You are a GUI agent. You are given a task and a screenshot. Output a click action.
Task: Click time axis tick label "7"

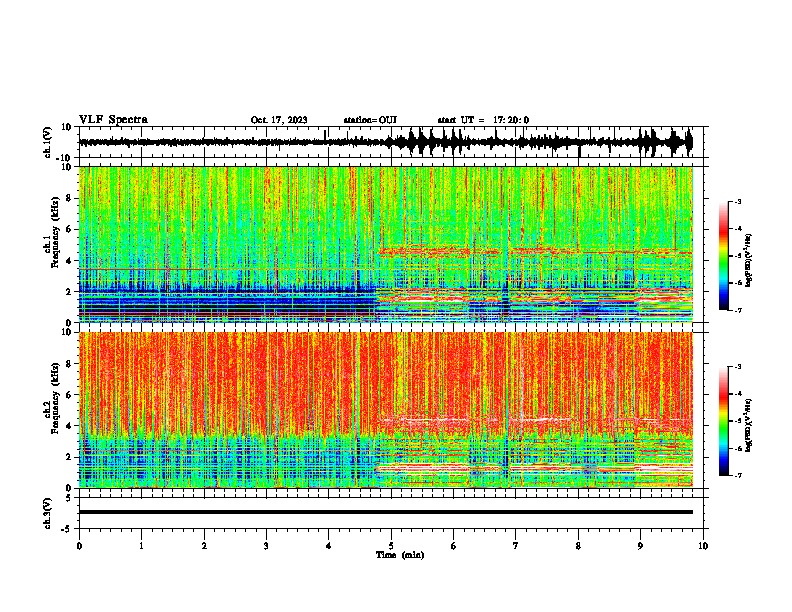pos(516,545)
